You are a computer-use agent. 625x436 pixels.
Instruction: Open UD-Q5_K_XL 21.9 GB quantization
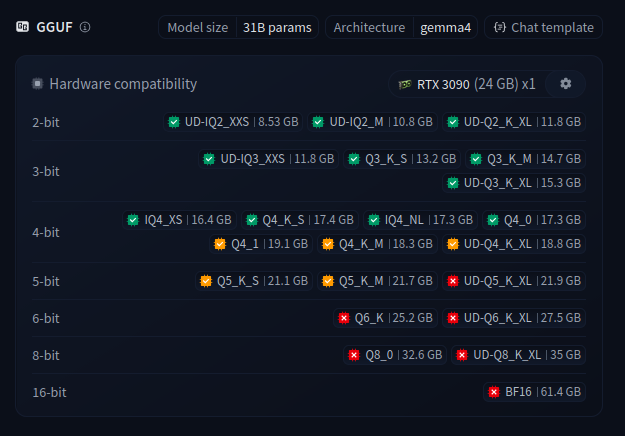tap(514, 281)
